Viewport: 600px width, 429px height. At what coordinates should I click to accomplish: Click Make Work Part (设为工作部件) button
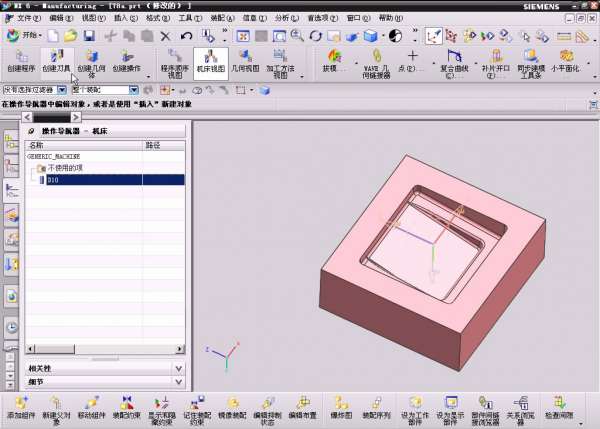[x=415, y=411]
